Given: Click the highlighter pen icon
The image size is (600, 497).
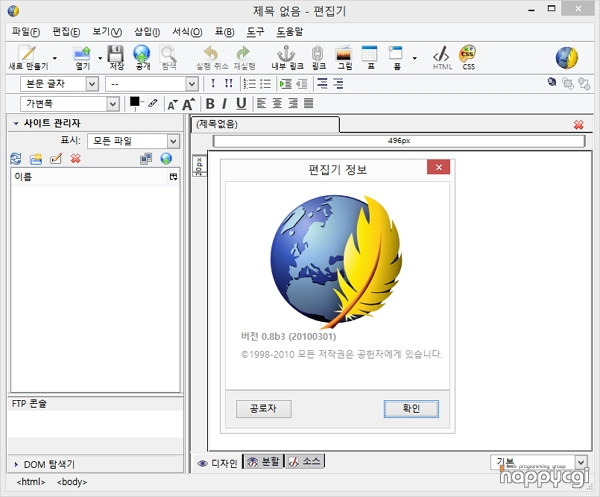Looking at the screenshot, I should (153, 103).
